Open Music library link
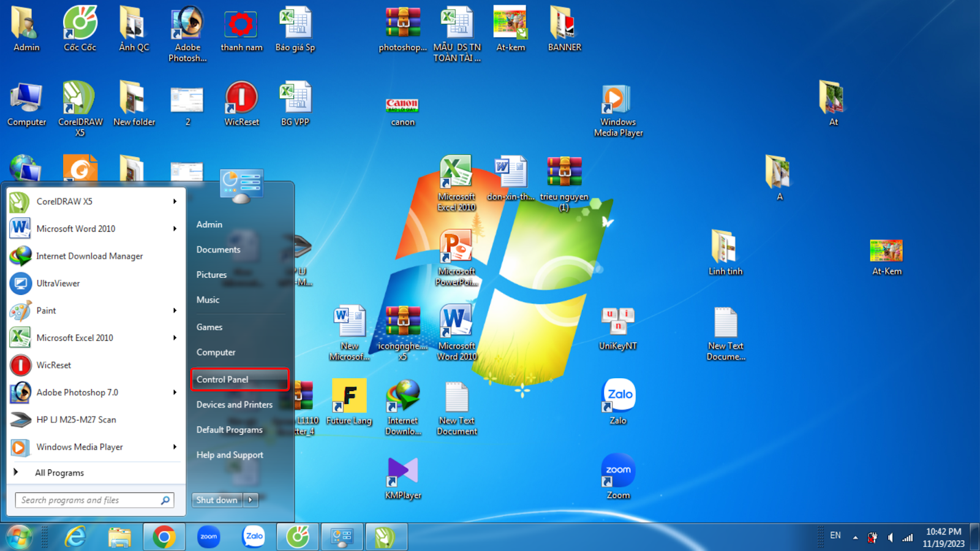 click(208, 300)
